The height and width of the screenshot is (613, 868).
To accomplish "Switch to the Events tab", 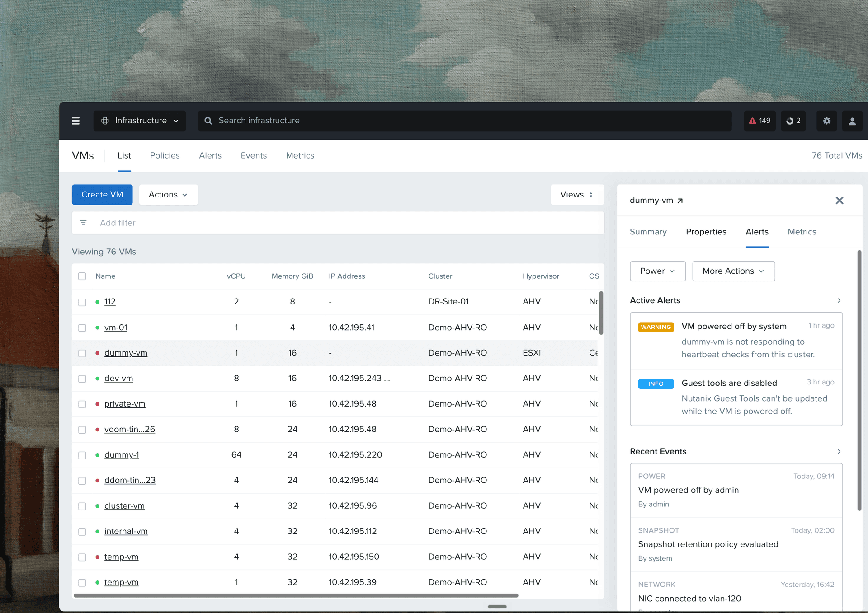I will click(x=254, y=155).
